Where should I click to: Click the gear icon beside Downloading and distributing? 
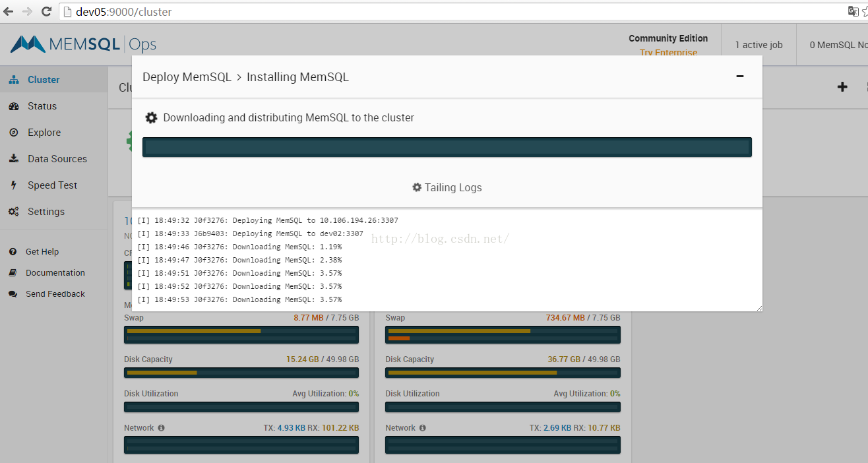pyautogui.click(x=152, y=117)
